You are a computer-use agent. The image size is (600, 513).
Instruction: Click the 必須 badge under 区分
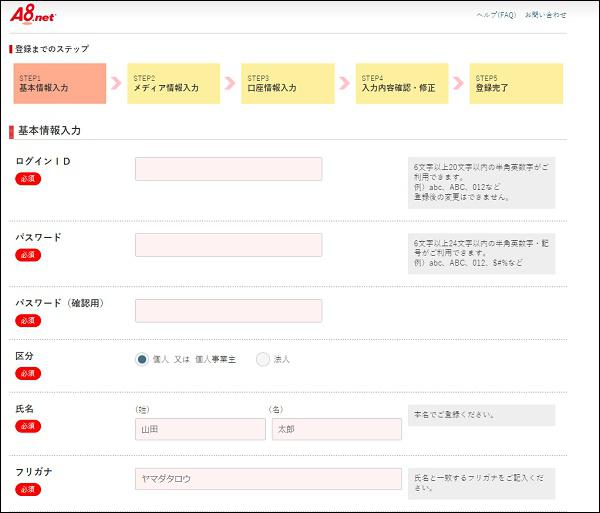point(28,373)
